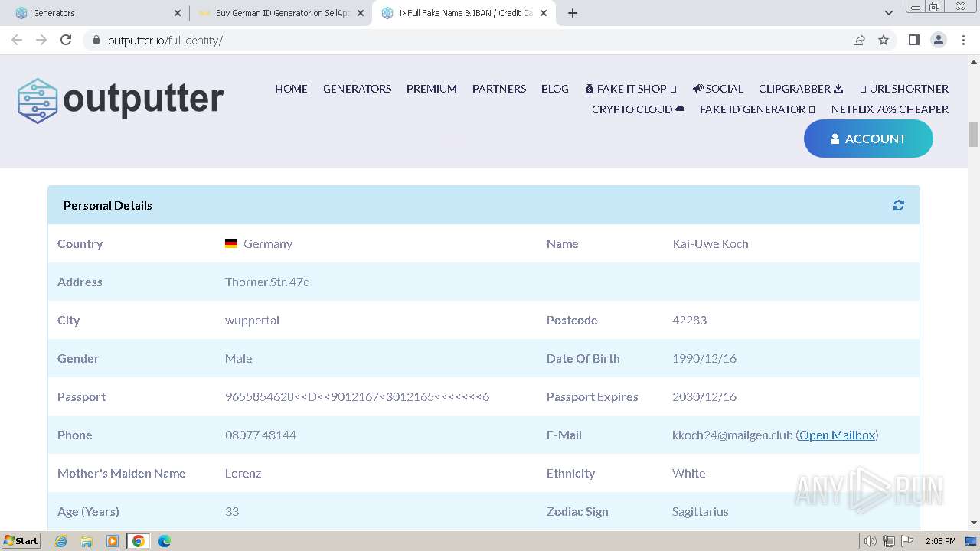Open the BLOG menu item

[x=555, y=89]
